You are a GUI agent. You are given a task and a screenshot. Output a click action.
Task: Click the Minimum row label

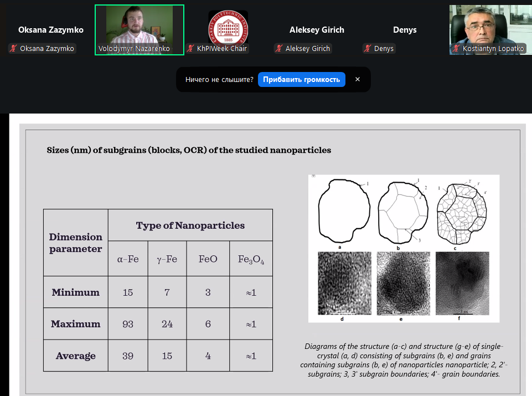pyautogui.click(x=76, y=292)
